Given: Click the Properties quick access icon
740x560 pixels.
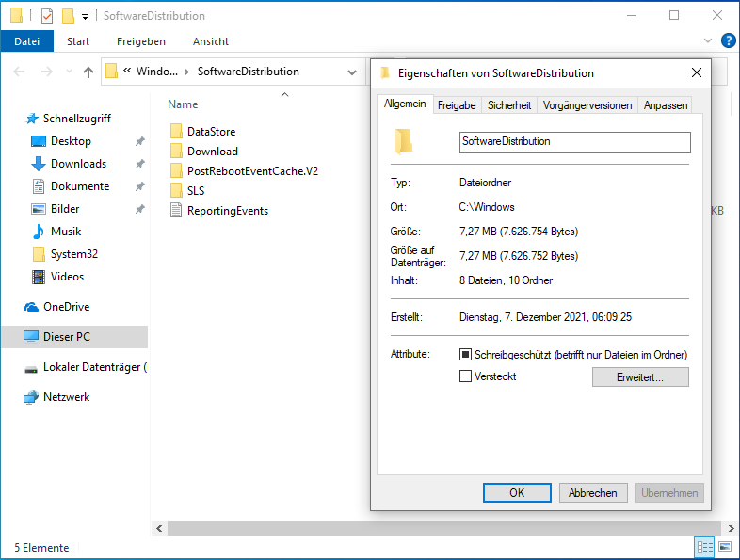Looking at the screenshot, I should (46, 16).
